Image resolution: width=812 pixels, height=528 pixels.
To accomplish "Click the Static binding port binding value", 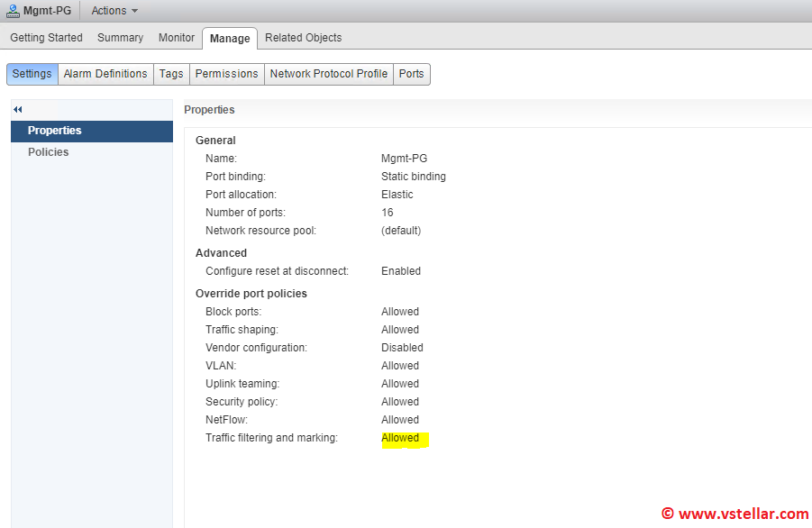I will 413,177.
